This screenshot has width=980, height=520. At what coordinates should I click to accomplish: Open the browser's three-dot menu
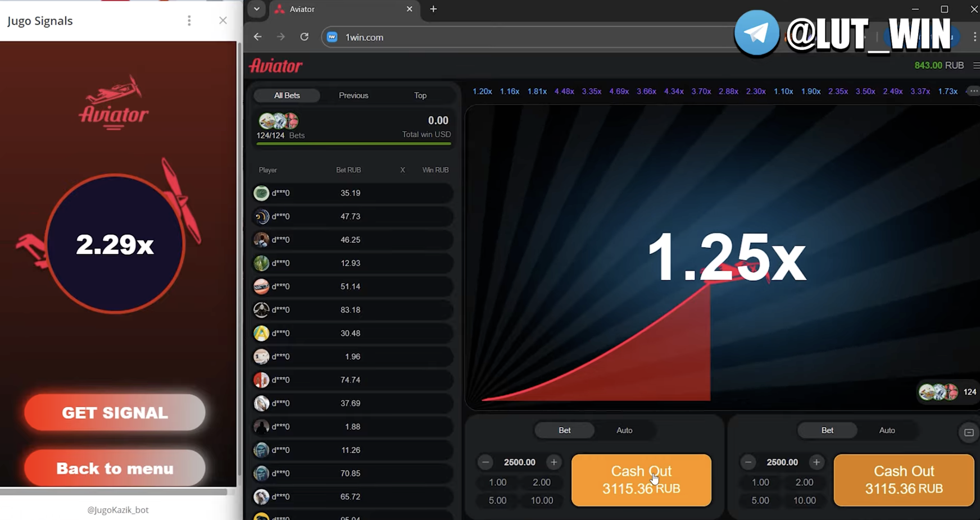974,37
